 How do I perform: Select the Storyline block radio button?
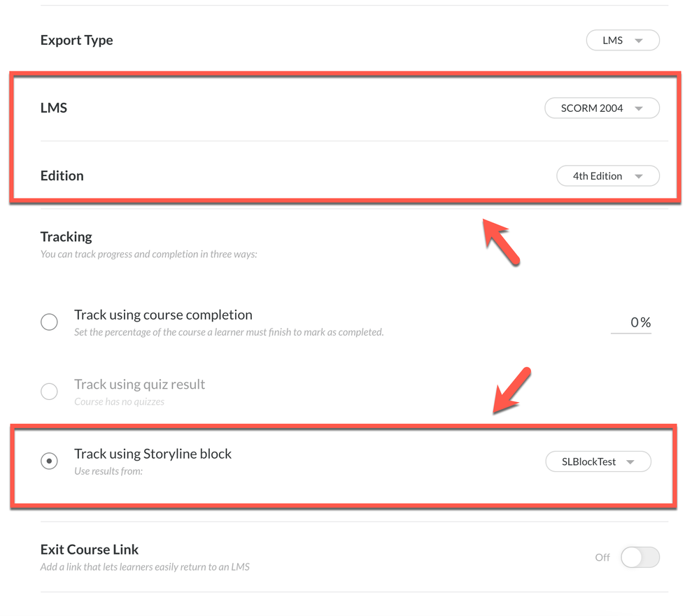click(49, 461)
